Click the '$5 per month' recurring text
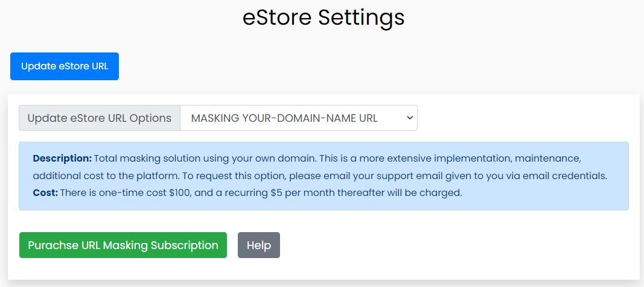644x287 pixels. click(x=301, y=193)
